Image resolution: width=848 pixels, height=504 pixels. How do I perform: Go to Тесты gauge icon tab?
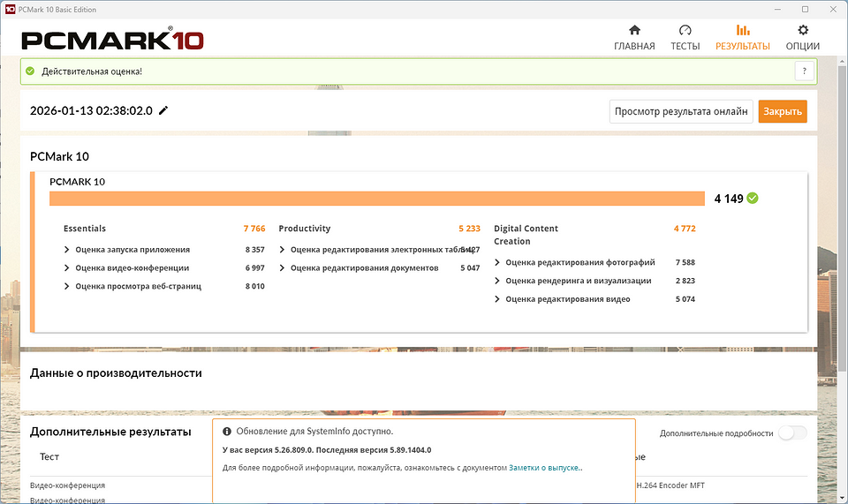[x=685, y=30]
